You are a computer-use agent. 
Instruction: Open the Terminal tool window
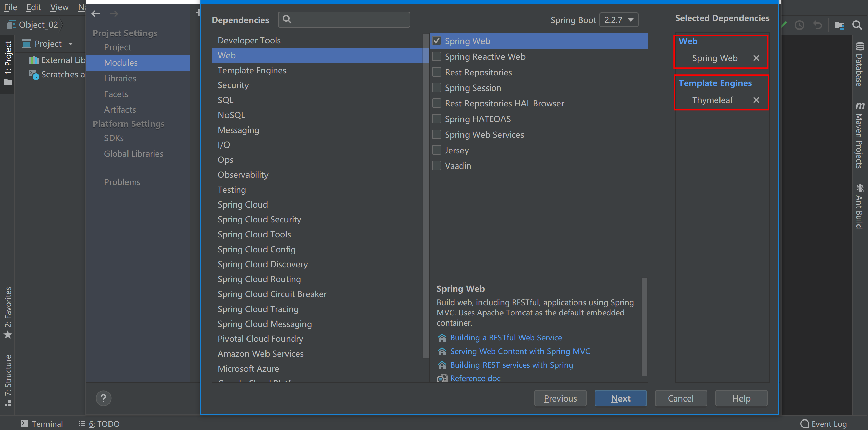[42, 424]
